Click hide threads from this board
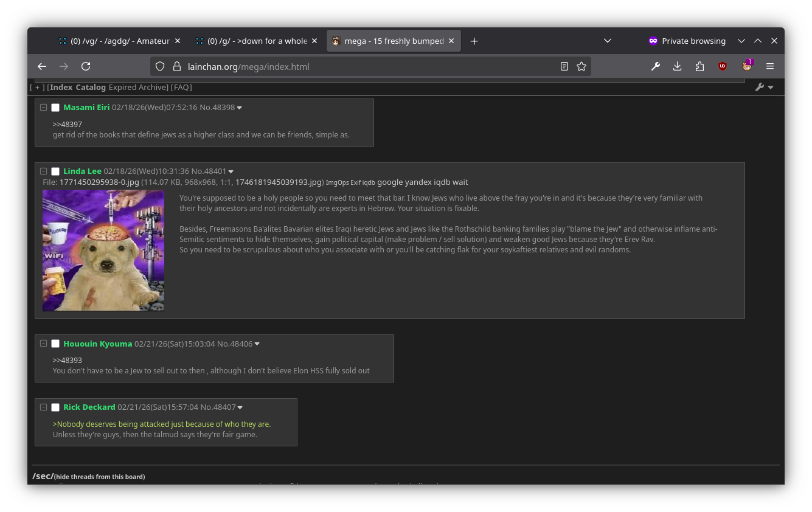The width and height of the screenshot is (812, 512). pyautogui.click(x=99, y=477)
